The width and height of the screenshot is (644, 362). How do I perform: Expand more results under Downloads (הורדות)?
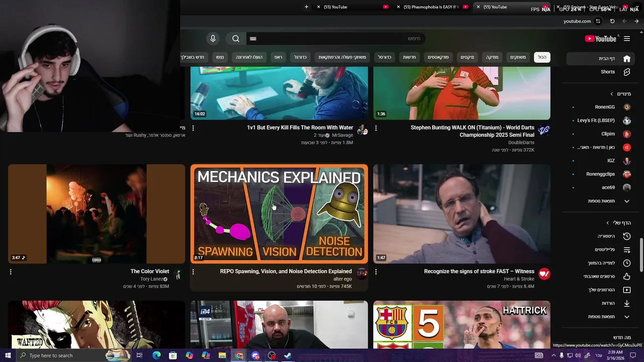point(600,317)
